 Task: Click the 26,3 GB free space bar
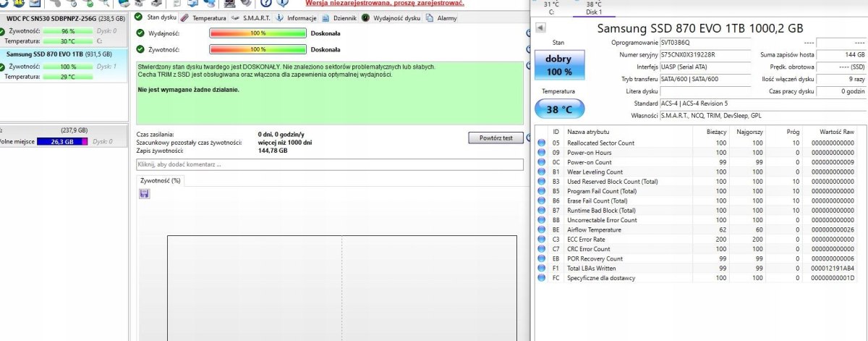[x=61, y=142]
